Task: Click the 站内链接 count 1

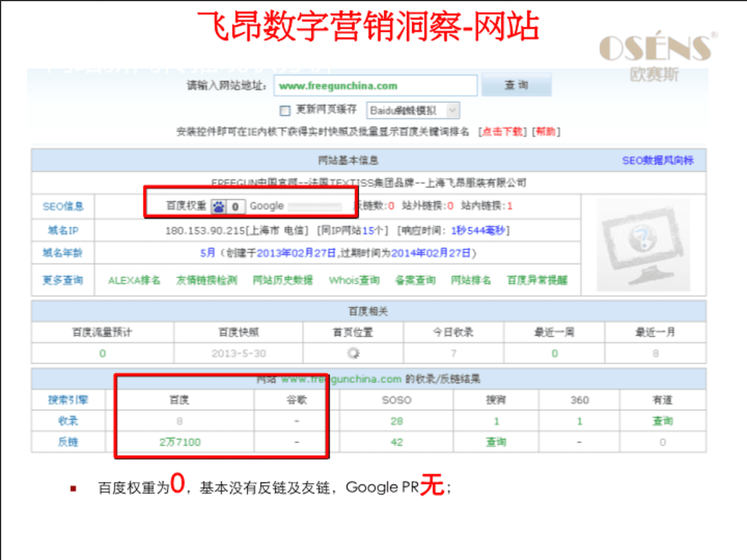Action: click(x=510, y=206)
